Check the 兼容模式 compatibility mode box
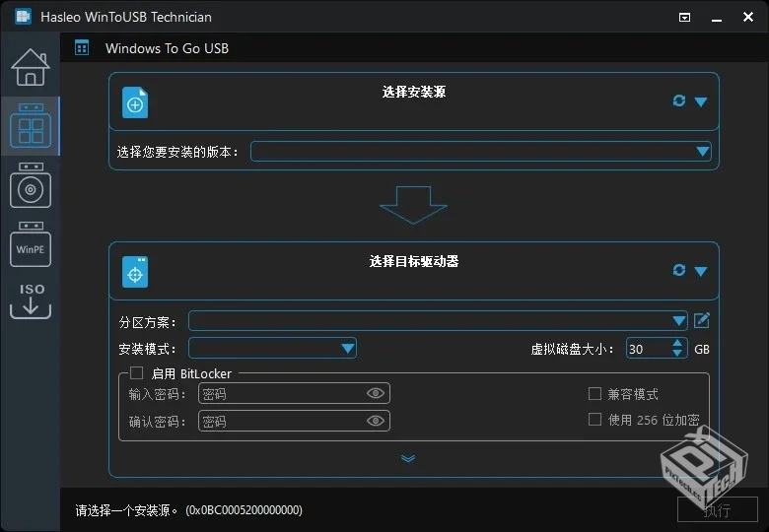 pyautogui.click(x=594, y=393)
